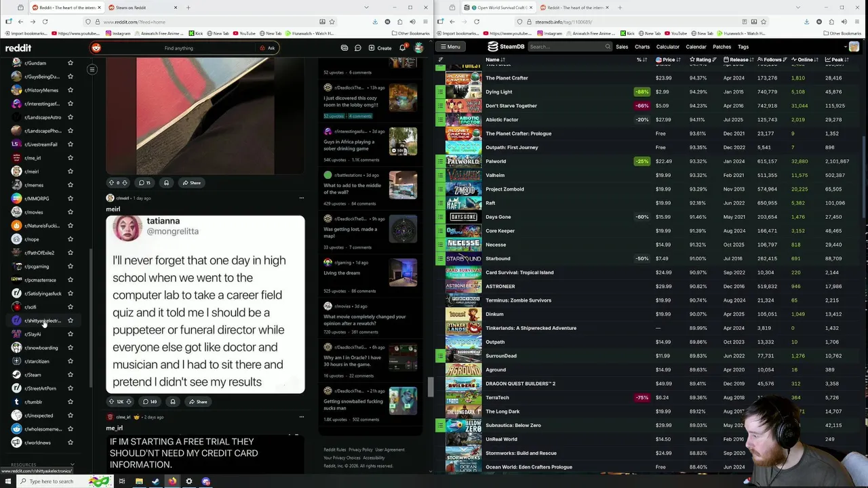
Task: Open Tags in SteamDB navigation
Action: pyautogui.click(x=743, y=47)
